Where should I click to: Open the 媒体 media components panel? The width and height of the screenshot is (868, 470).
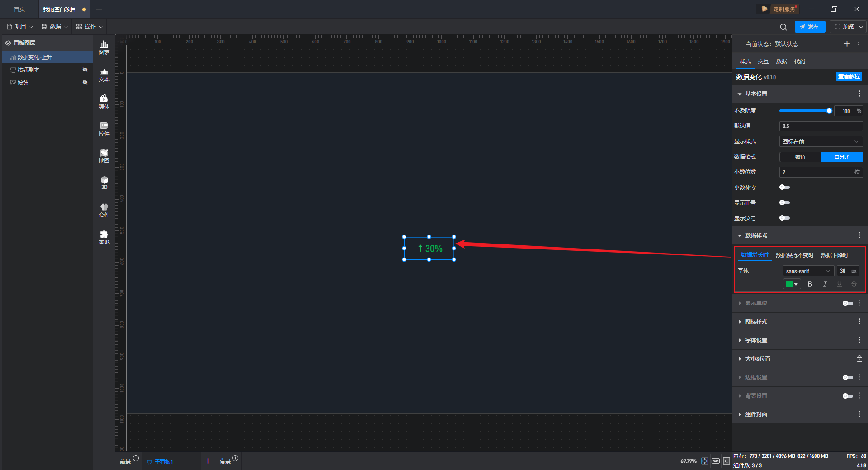(x=104, y=102)
